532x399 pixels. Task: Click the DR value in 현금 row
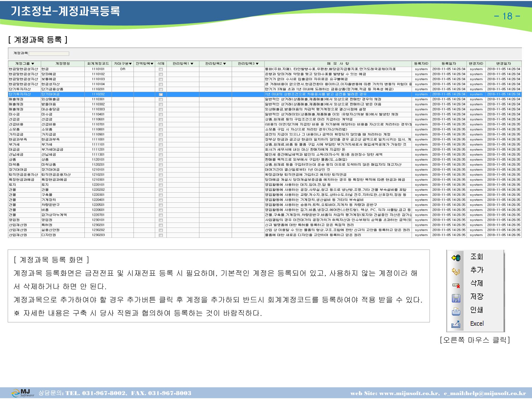click(123, 69)
